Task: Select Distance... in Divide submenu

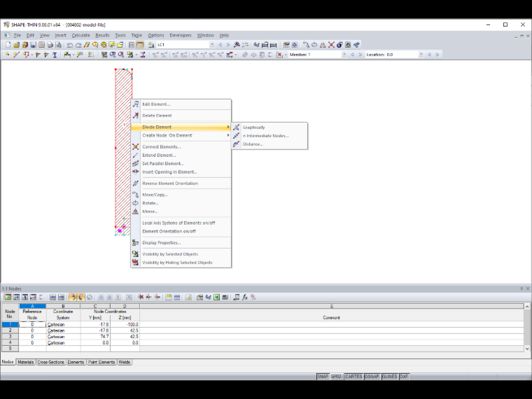Action: coord(269,144)
